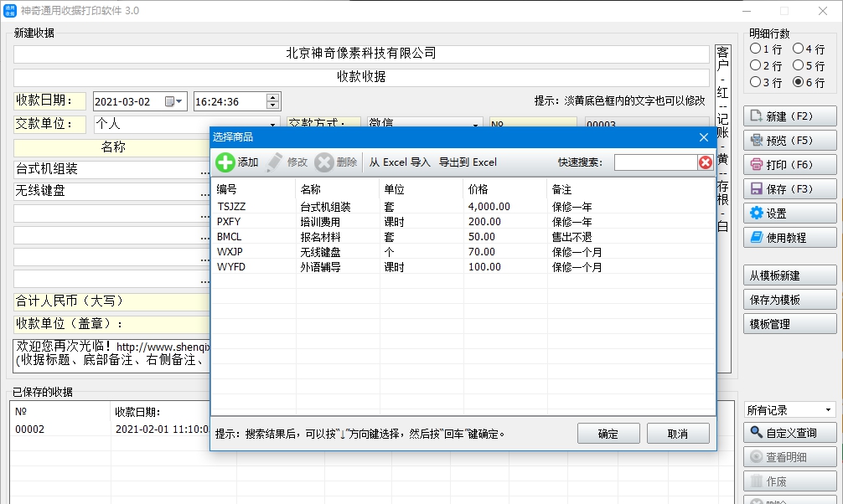Cancel the dialog with 取消 button
This screenshot has height=504, width=843.
(678, 434)
